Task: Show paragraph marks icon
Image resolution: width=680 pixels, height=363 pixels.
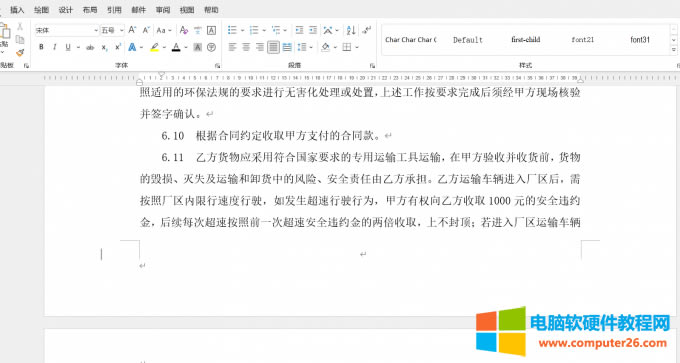Action: (x=366, y=30)
